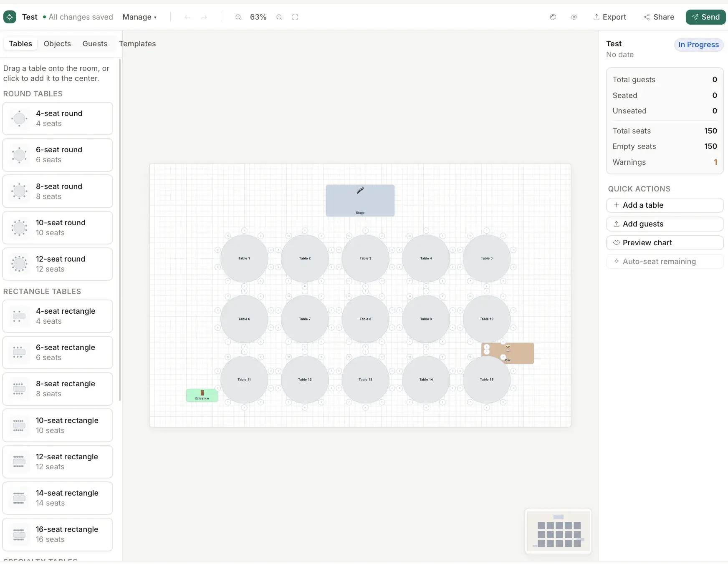Click the 63% zoom level value
The height and width of the screenshot is (564, 728).
(258, 17)
